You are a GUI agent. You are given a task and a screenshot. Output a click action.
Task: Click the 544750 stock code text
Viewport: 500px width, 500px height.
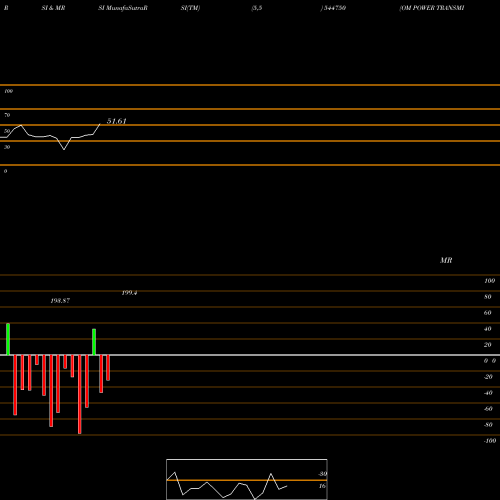[334, 8]
